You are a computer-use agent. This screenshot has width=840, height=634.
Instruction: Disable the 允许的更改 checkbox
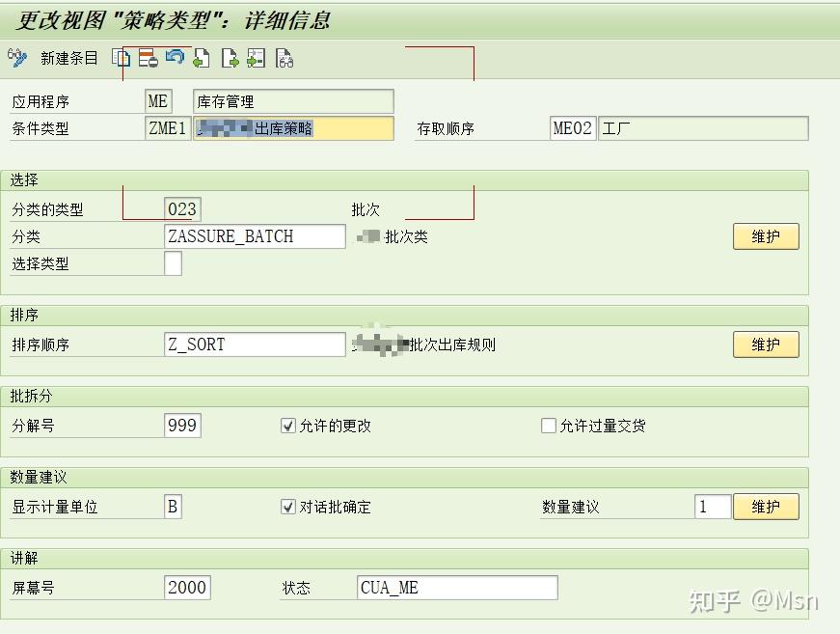pyautogui.click(x=286, y=425)
